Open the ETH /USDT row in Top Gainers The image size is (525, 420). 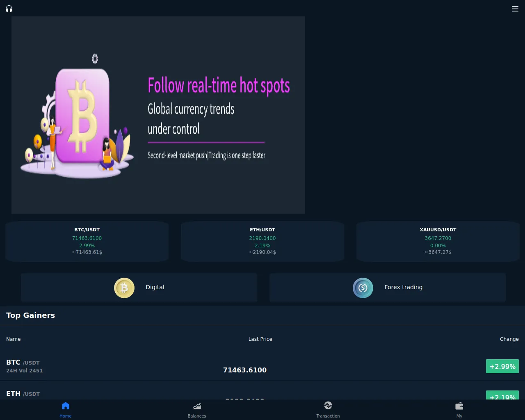pyautogui.click(x=262, y=393)
